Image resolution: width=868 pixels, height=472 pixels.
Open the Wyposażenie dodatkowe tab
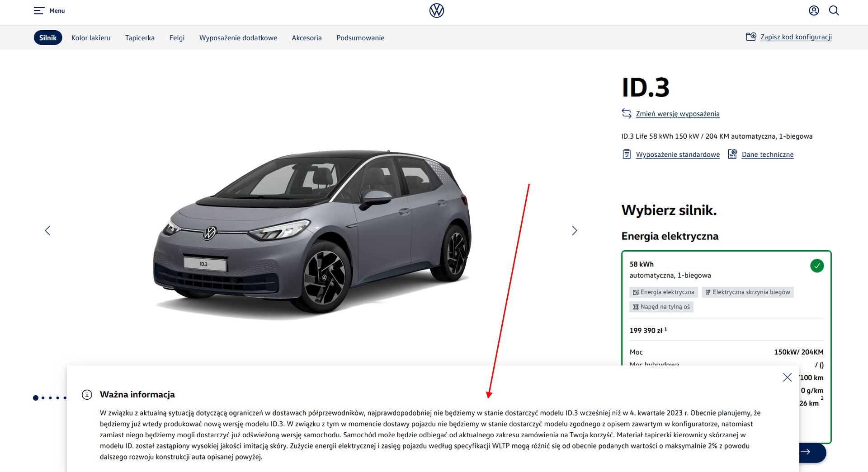238,38
